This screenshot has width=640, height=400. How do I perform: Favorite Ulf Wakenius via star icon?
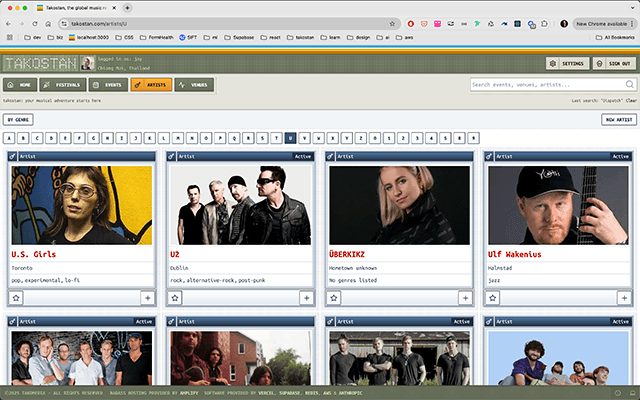click(492, 298)
